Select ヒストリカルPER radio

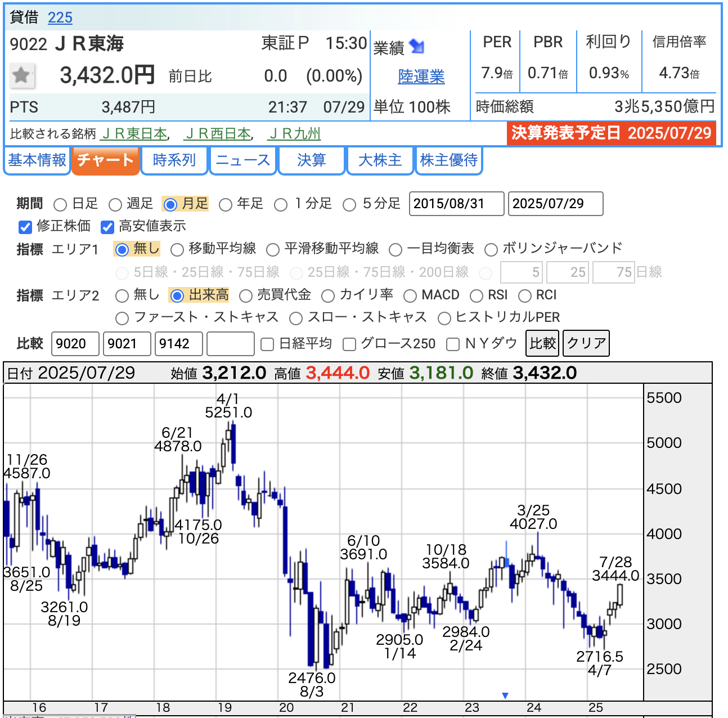(x=444, y=318)
